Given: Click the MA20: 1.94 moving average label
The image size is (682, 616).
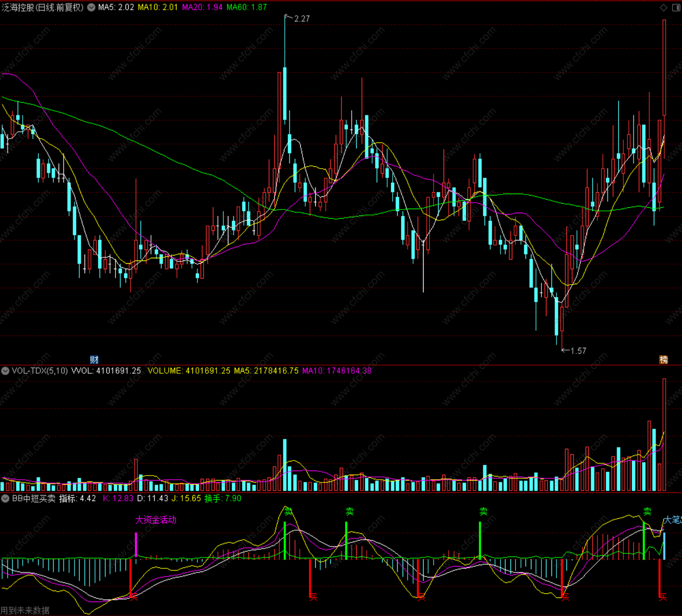Looking at the screenshot, I should point(202,7).
